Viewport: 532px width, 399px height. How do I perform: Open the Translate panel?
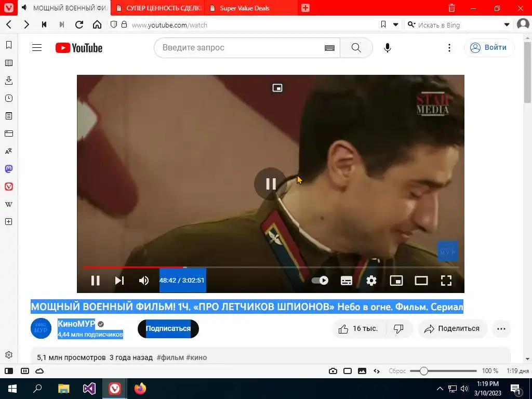pyautogui.click(x=9, y=151)
